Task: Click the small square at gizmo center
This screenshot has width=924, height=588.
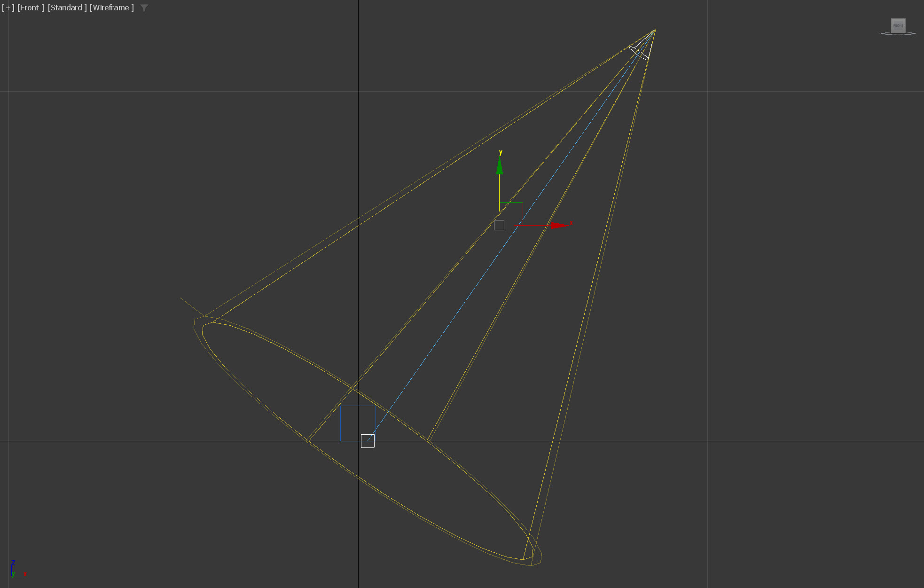Action: click(499, 225)
